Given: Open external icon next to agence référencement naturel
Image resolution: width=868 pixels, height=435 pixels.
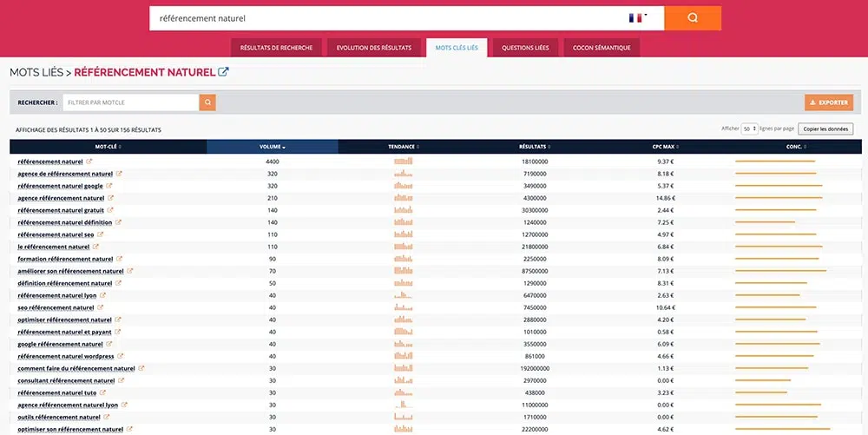Looking at the screenshot, I should coord(111,198).
